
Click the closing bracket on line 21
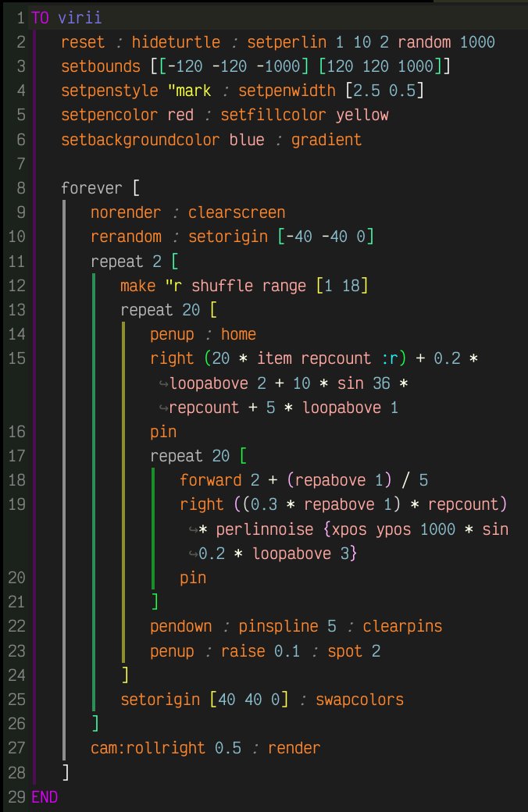click(155, 602)
